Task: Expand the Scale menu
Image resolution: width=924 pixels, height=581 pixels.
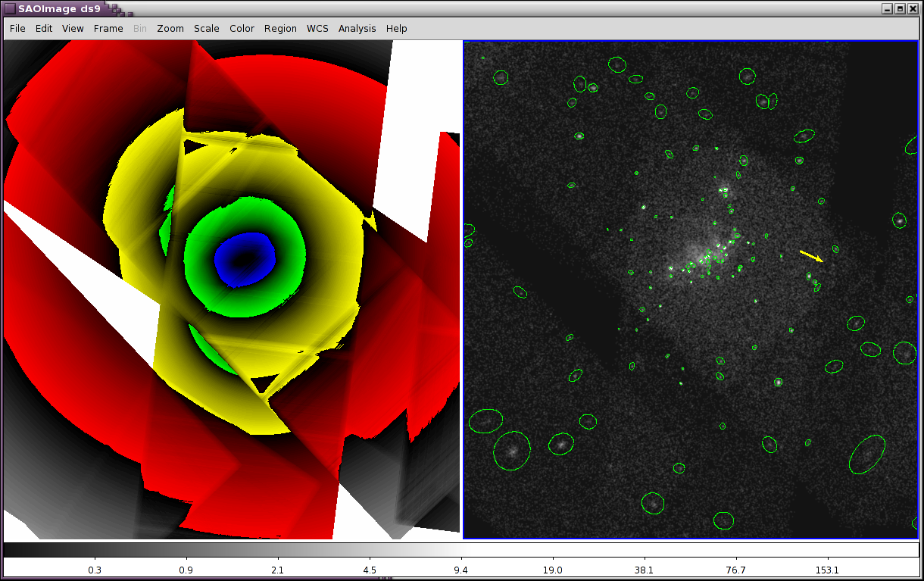Action: coord(206,28)
